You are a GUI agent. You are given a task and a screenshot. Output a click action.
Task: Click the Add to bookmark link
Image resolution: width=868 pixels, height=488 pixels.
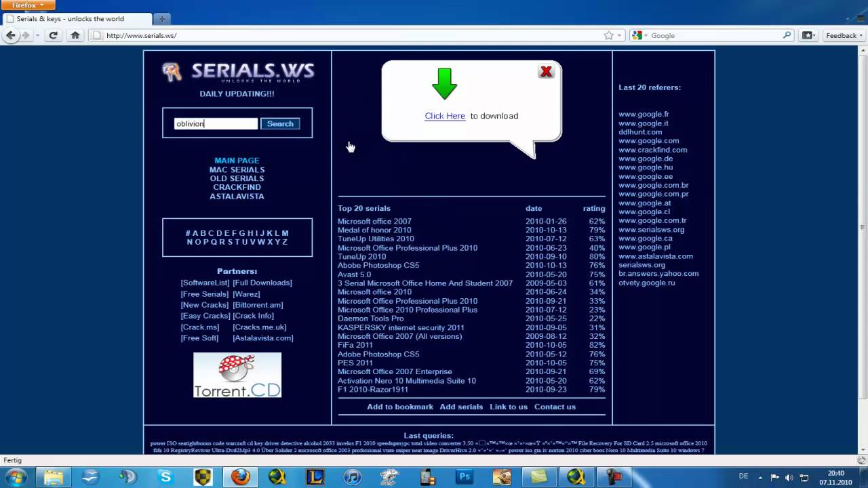[x=400, y=407]
